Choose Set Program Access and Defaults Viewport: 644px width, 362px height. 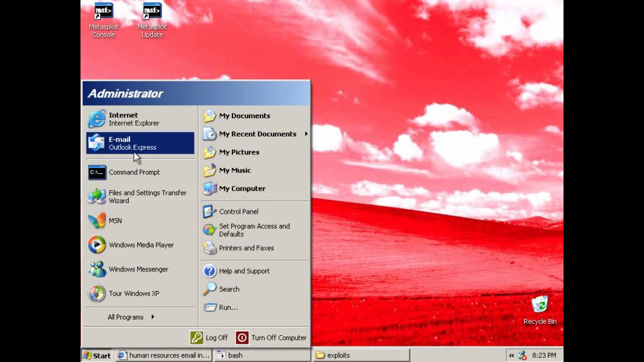255,230
